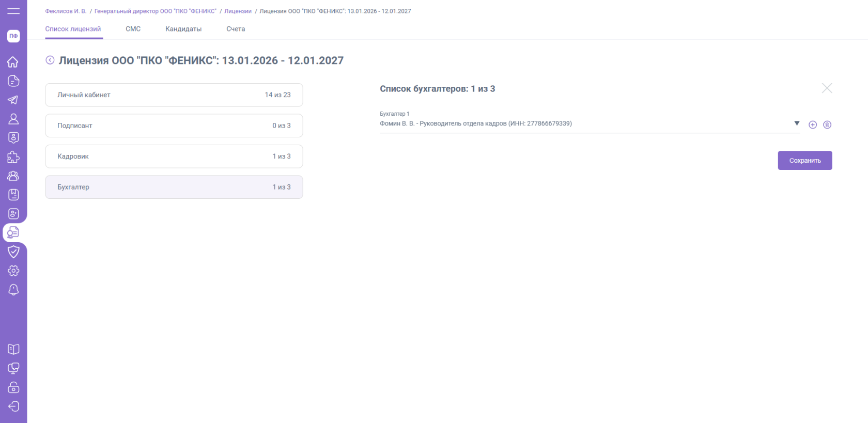The width and height of the screenshot is (868, 423).
Task: Open the home icon in sidebar
Action: point(13,62)
